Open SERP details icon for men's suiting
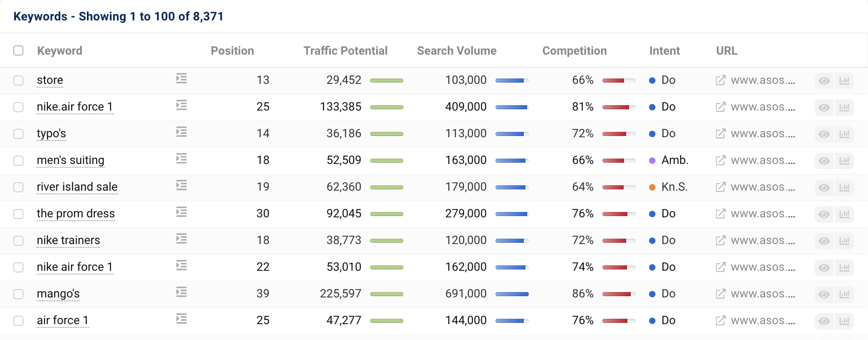The width and height of the screenshot is (868, 340). (181, 159)
